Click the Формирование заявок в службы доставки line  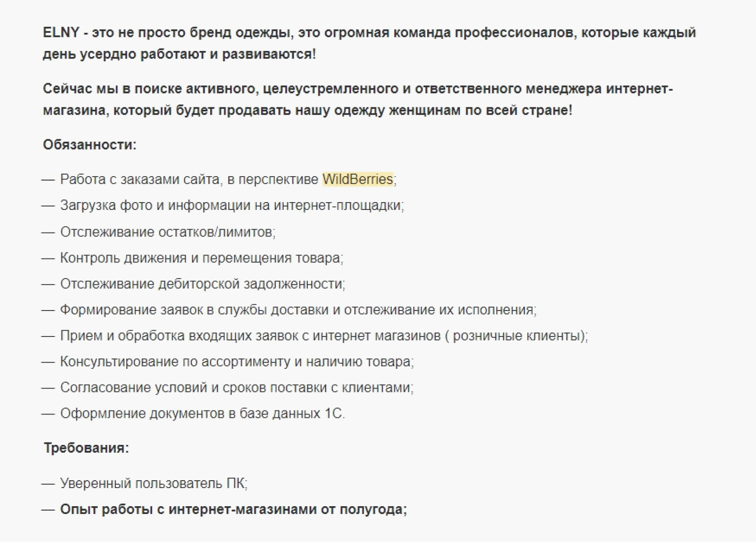(x=298, y=310)
